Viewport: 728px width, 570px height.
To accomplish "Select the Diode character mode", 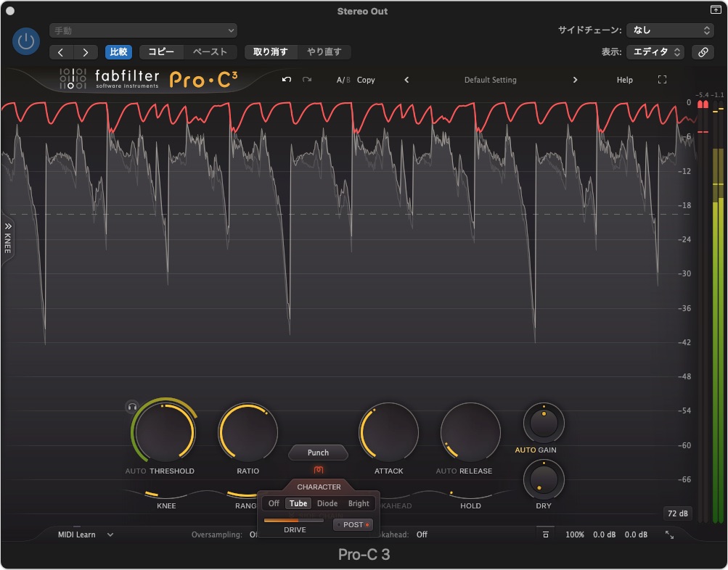I will pos(327,503).
